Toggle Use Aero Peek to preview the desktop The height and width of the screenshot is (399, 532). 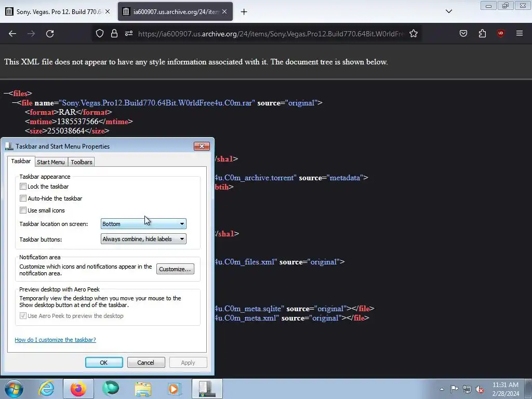click(x=23, y=316)
